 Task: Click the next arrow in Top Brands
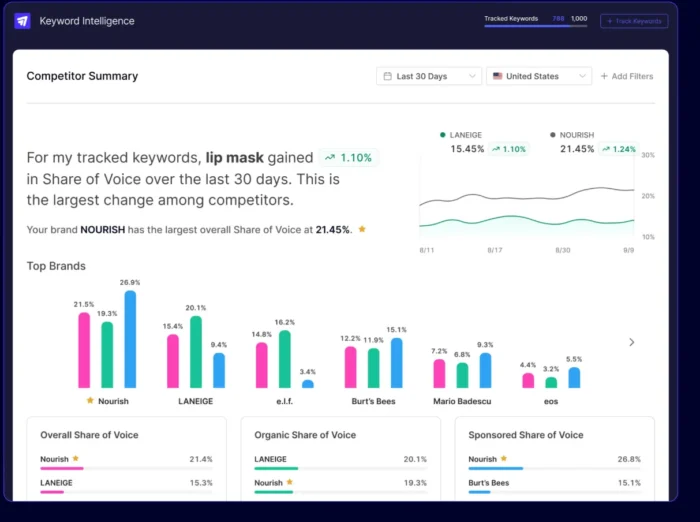tap(632, 342)
